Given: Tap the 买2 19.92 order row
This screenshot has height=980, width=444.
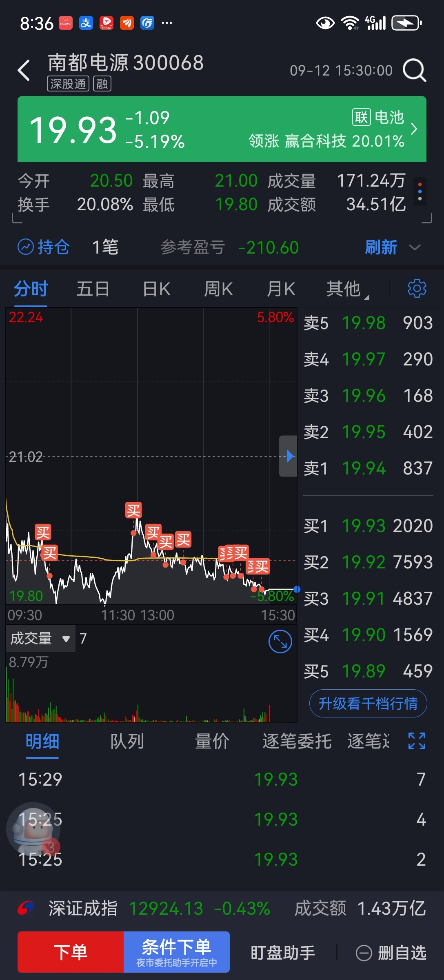Looking at the screenshot, I should click(368, 562).
